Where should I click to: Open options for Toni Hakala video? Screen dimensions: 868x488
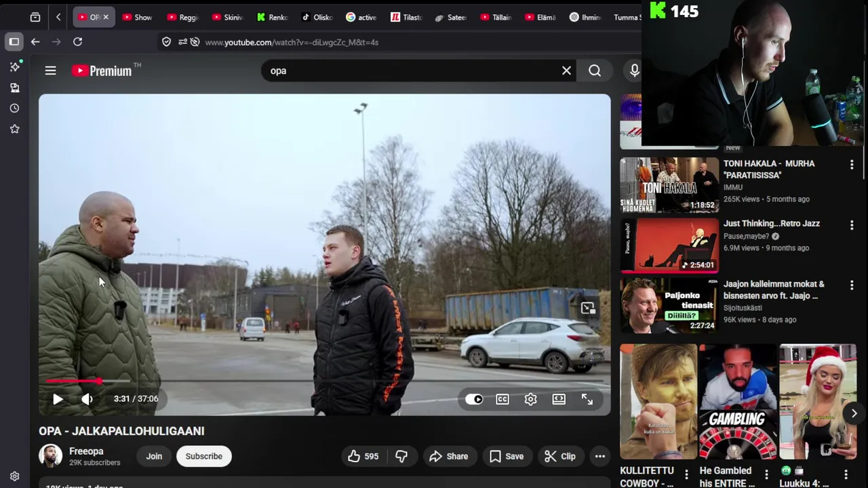click(x=852, y=165)
